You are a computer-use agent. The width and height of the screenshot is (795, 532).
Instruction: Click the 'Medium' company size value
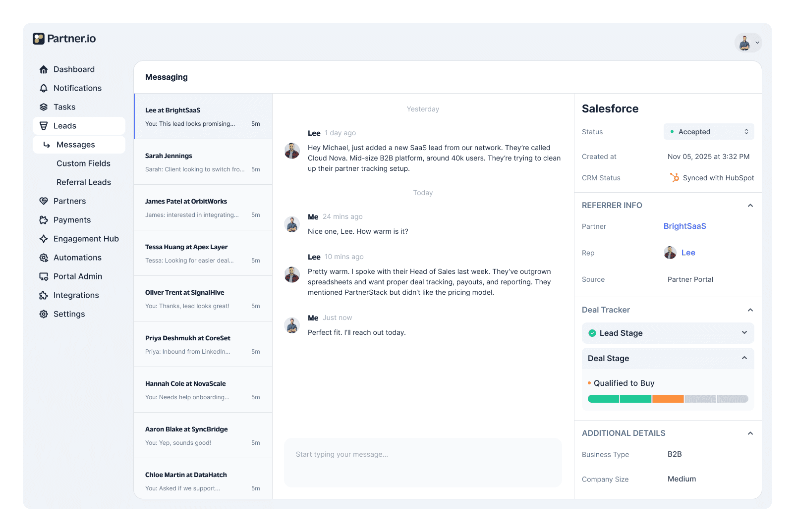pos(681,479)
